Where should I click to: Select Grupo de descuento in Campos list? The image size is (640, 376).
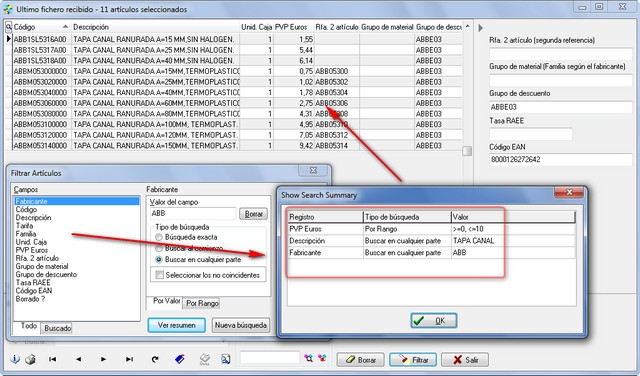[46, 274]
